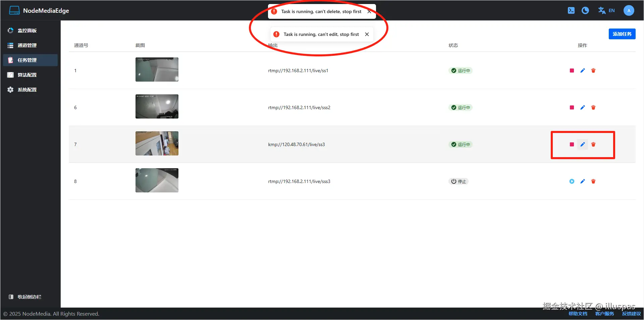Delete the channel 8 task
The image size is (644, 320).
593,181
